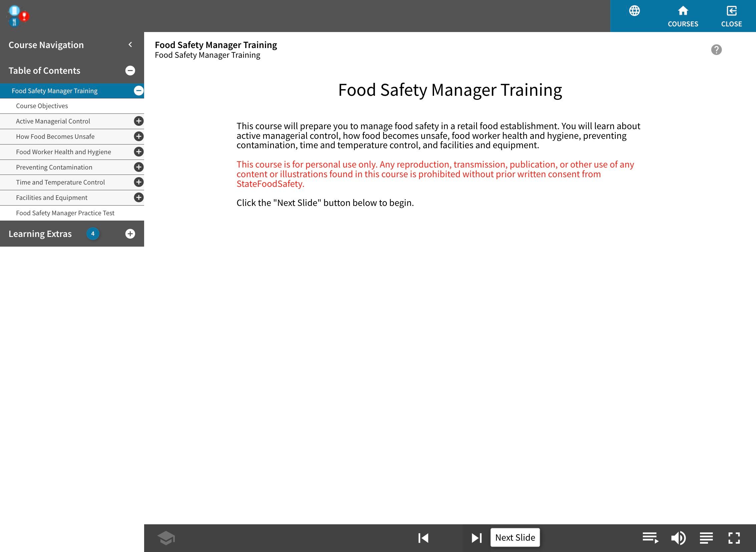Click the globe language icon
The image size is (756, 552).
(635, 11)
